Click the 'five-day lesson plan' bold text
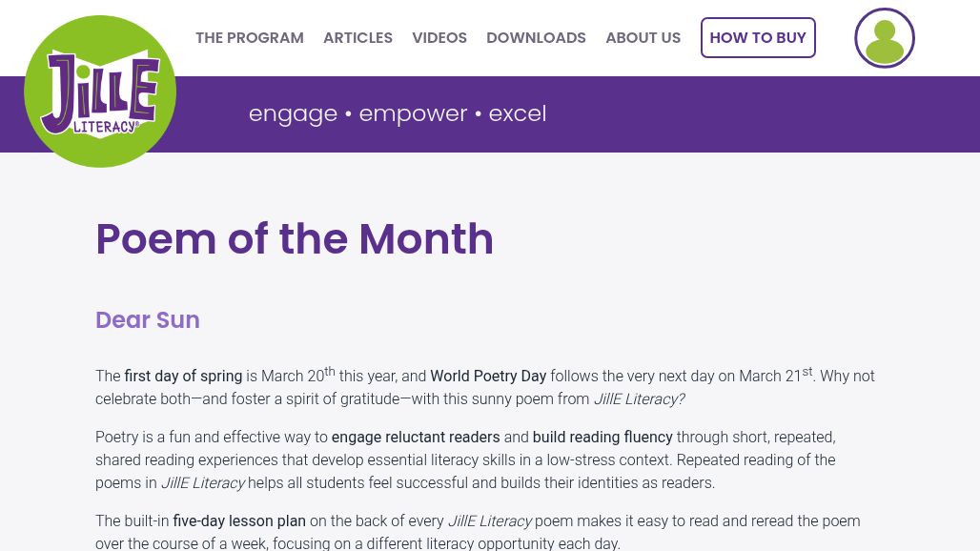This screenshot has width=980, height=551. 239,521
